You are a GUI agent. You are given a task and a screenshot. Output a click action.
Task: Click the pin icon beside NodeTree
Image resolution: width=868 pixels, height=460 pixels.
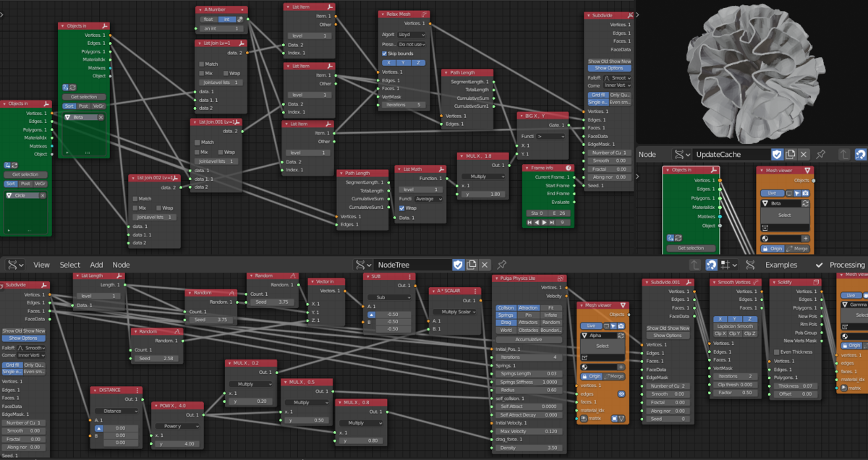pos(501,265)
